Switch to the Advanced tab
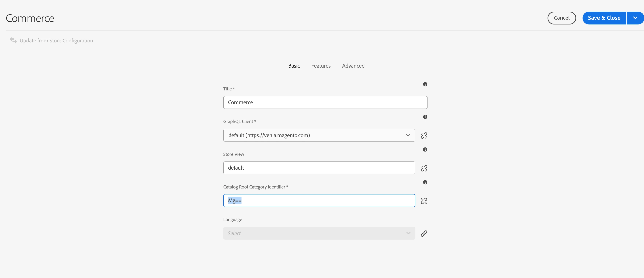 tap(353, 66)
